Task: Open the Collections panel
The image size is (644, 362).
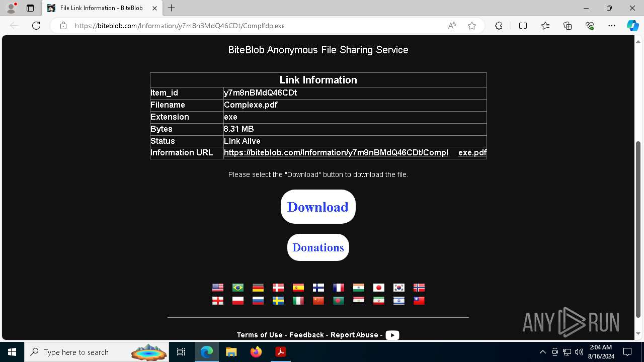Action: click(568, 26)
